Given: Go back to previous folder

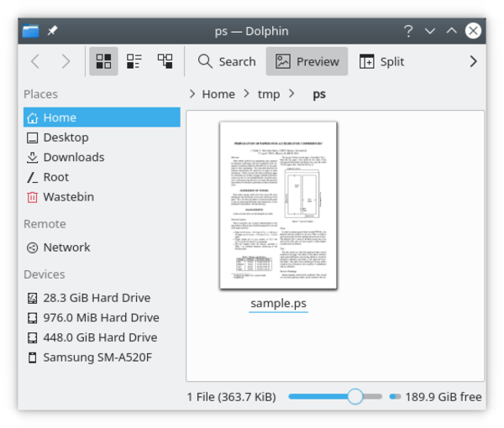Looking at the screenshot, I should tap(35, 61).
